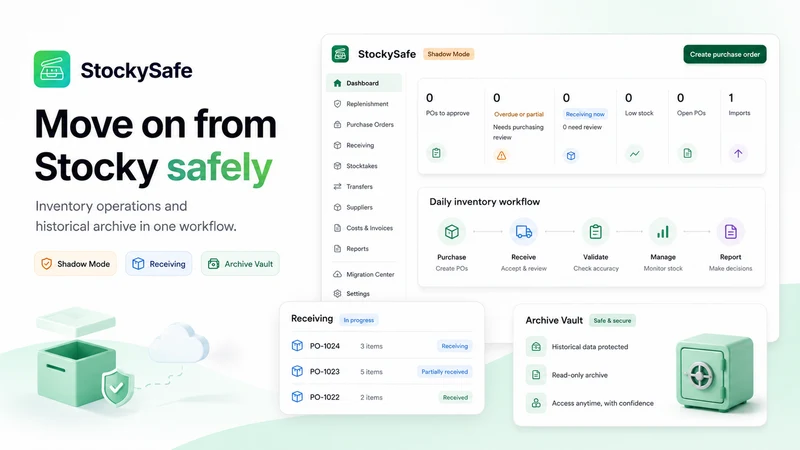Click the PO-1022 order number
Screen dimensions: 800x450
[324, 397]
